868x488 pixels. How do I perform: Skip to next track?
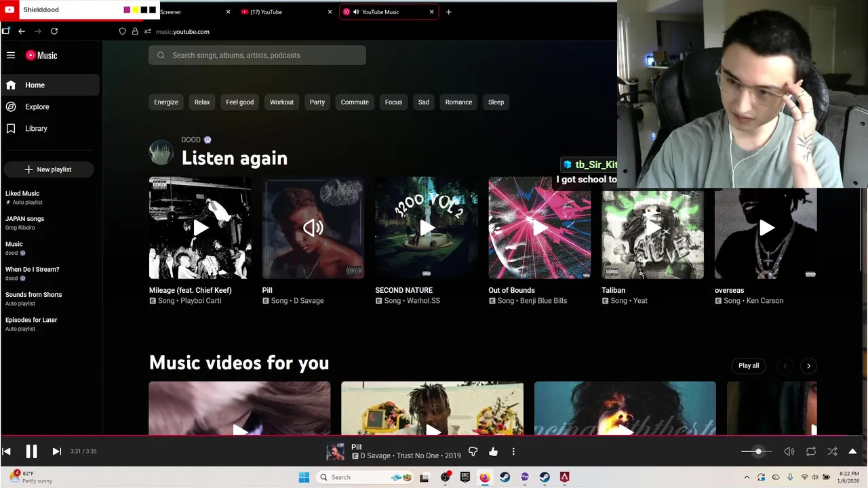click(x=57, y=451)
